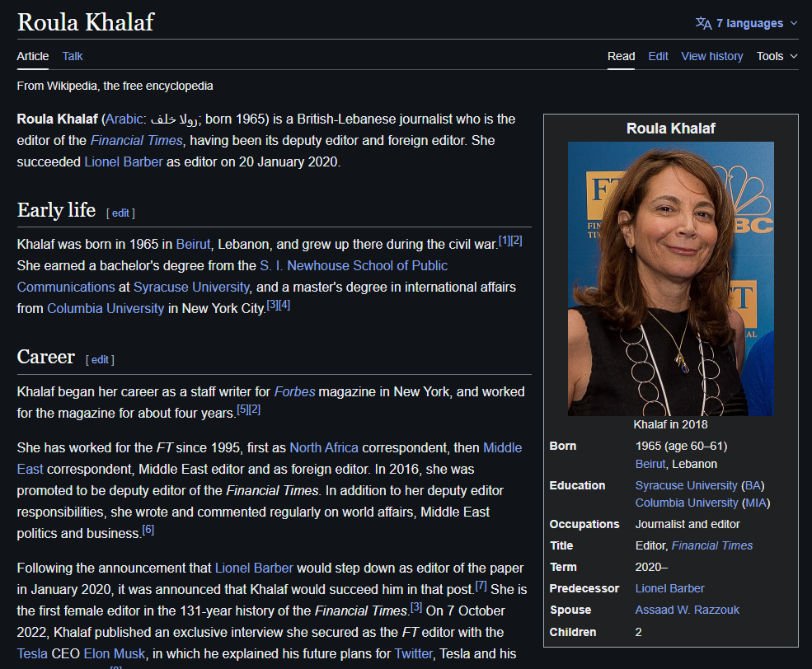
Task: Expand the 7 languages dropdown chevron
Action: click(x=794, y=23)
